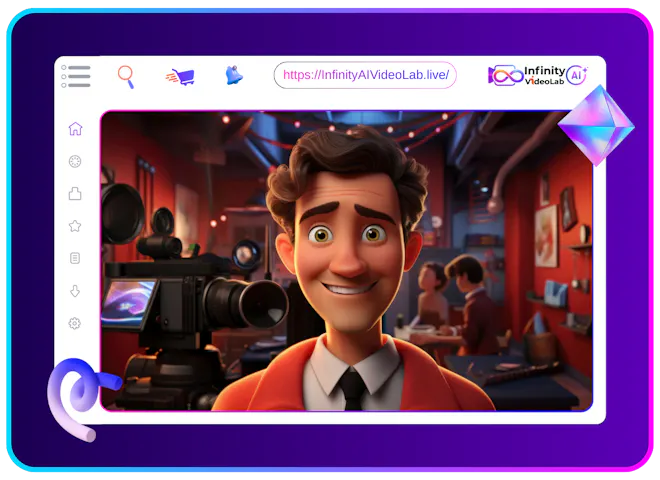Viewport: 660px width, 480px height.
Task: Open the hamburger list menu
Action: 76,76
